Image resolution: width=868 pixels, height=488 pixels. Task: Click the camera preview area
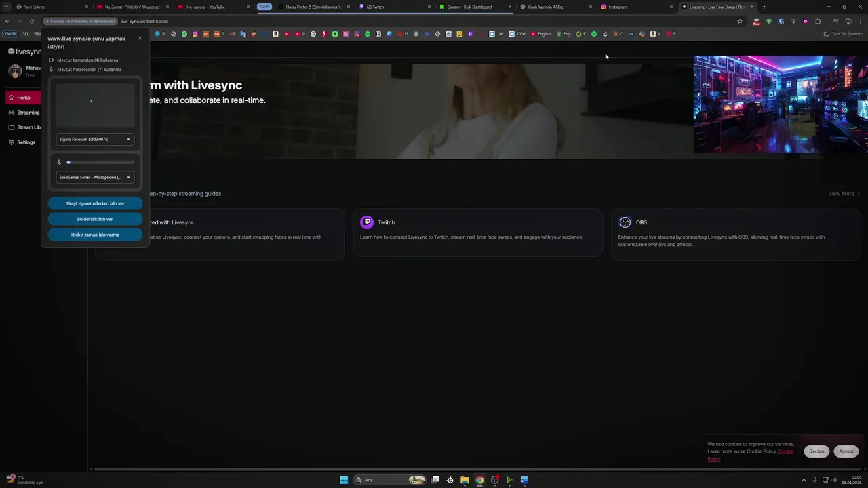tap(95, 105)
